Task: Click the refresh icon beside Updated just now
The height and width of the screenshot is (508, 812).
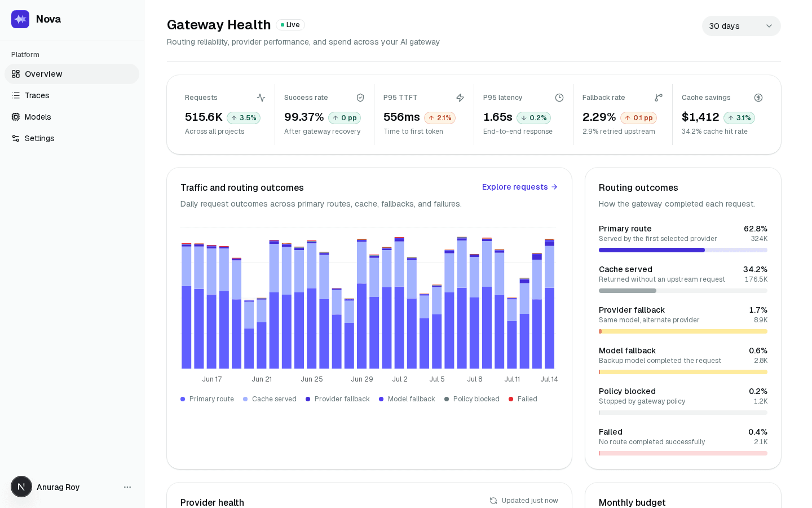Action: (493, 501)
